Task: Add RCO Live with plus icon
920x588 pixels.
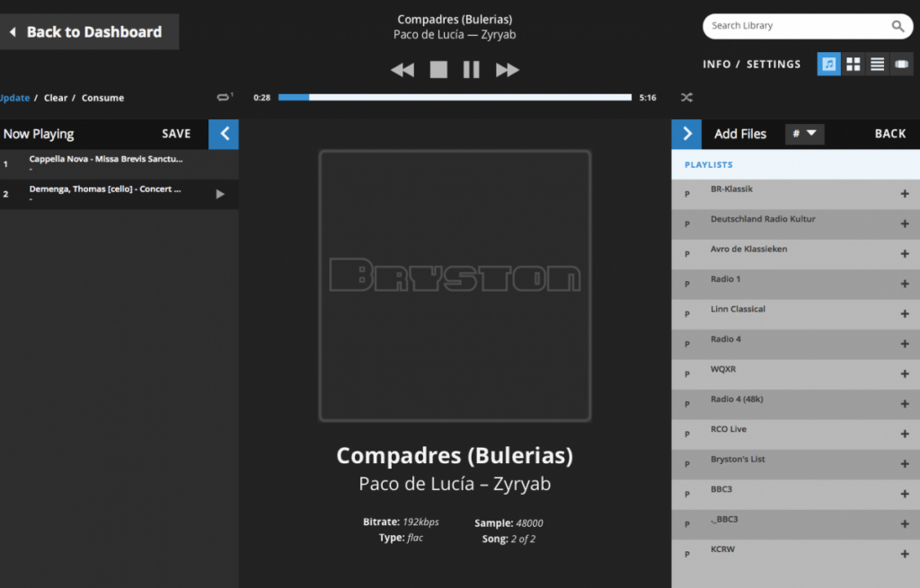Action: pos(905,434)
